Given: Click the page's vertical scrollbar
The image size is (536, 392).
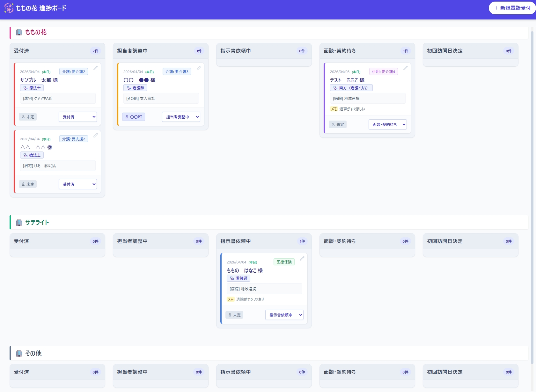Looking at the screenshot, I should 532,191.
